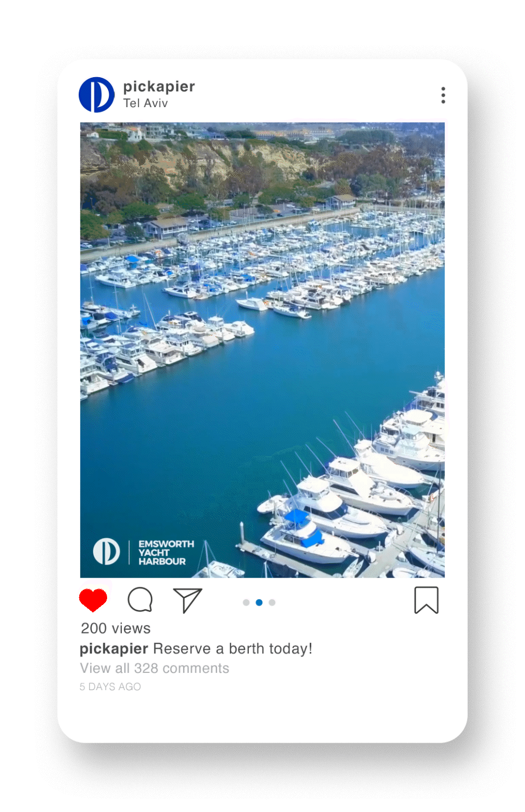This screenshot has height=812, width=525.
Task: Save post with the bookmark icon
Action: (x=426, y=600)
